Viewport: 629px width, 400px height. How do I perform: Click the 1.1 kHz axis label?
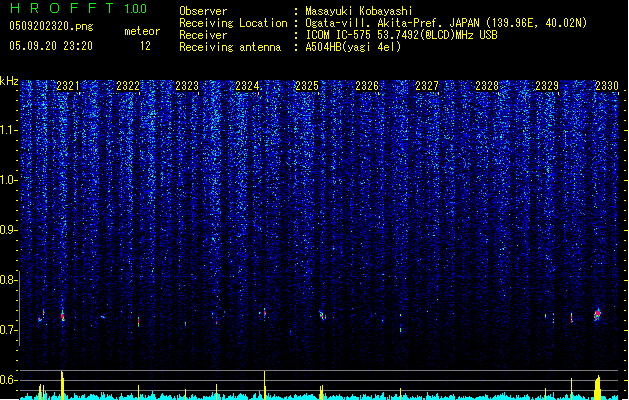[x=9, y=130]
